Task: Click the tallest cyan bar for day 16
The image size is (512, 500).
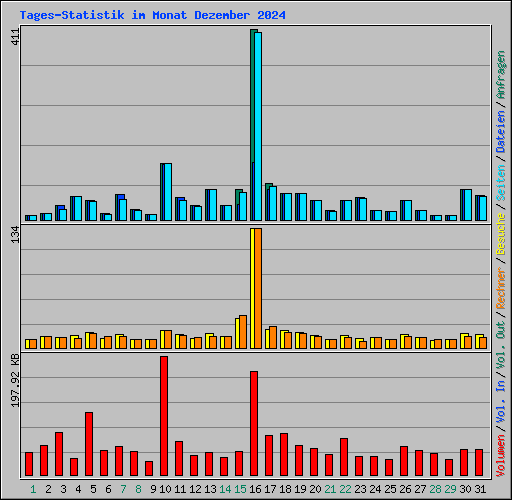Action: [x=258, y=126]
